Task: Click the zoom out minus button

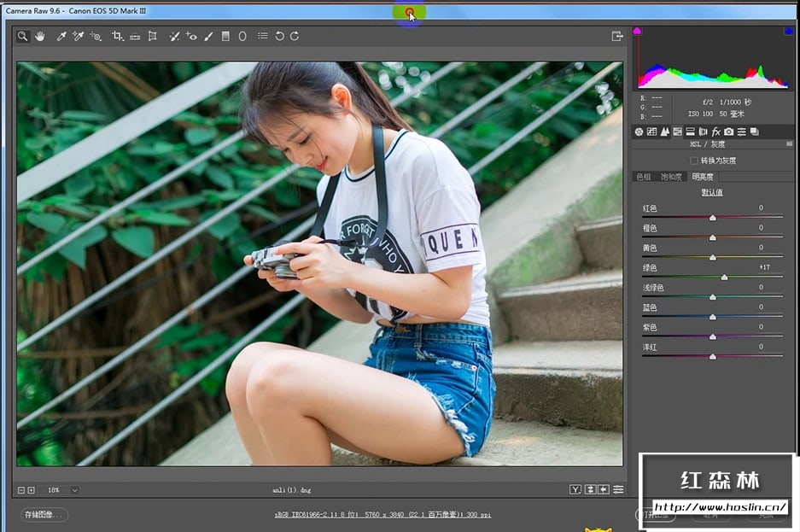Action: (21, 490)
